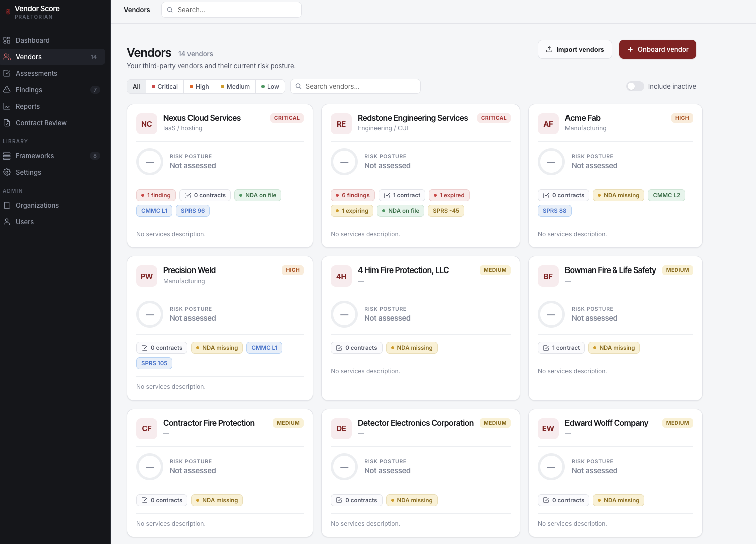The width and height of the screenshot is (756, 544).
Task: Click the NDA missing tag on Acme Fab
Action: tap(619, 195)
